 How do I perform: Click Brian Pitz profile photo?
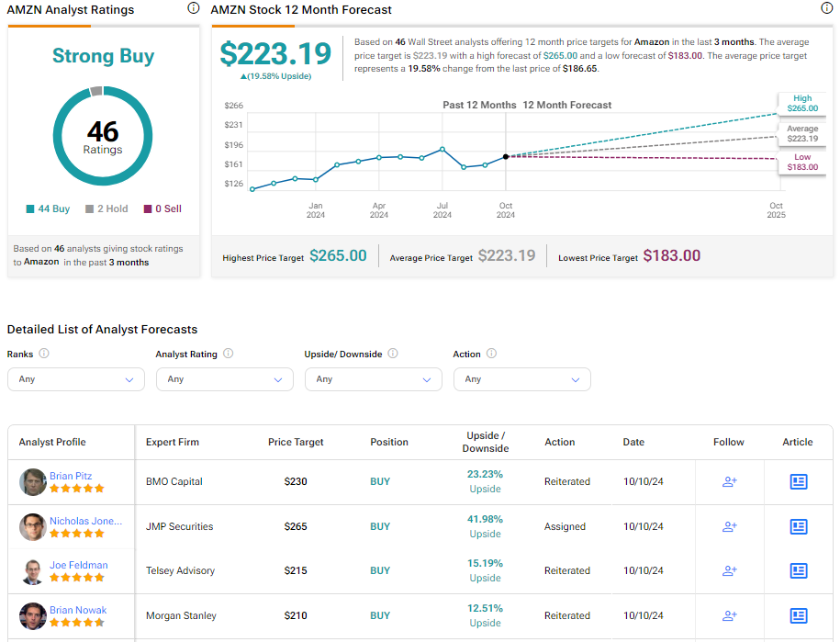33,482
